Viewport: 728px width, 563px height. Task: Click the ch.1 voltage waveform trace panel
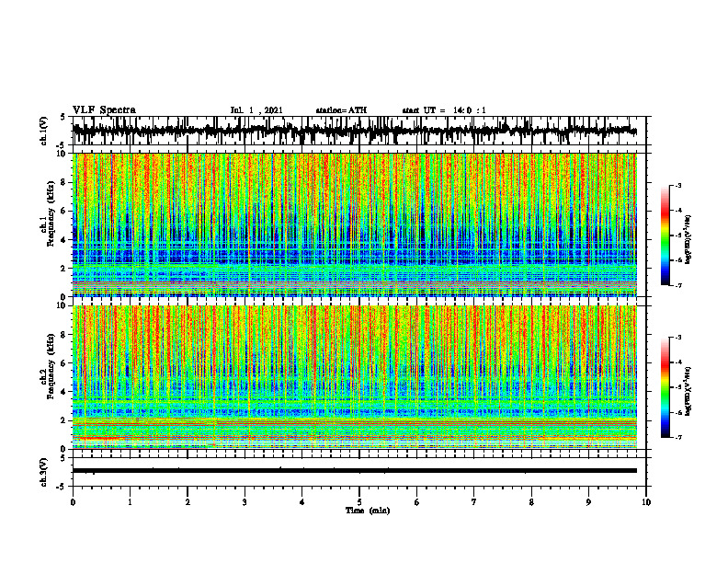click(x=358, y=131)
